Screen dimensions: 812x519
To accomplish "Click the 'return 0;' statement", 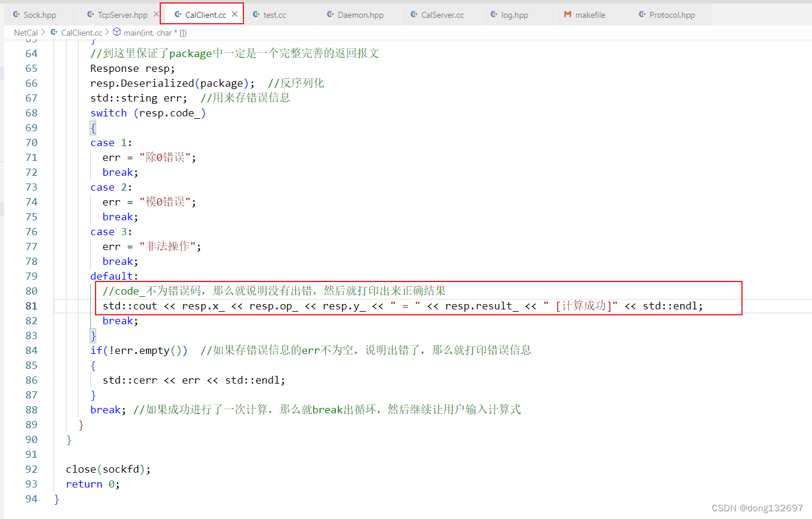I will click(93, 484).
